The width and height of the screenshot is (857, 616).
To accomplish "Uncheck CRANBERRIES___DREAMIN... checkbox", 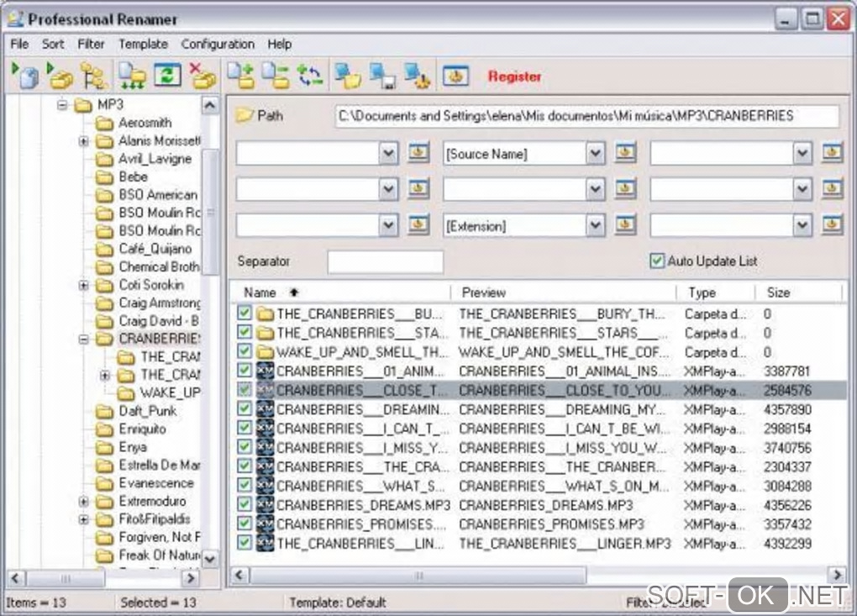I will point(244,408).
